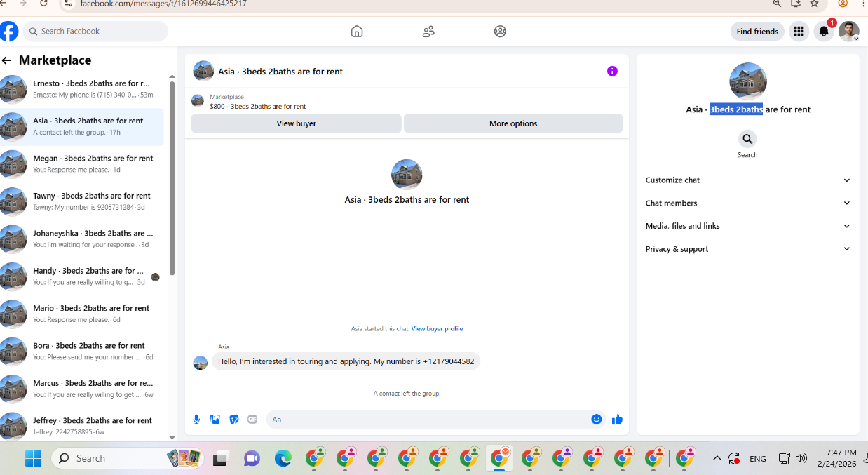
Task: Open the Windows Start menu
Action: (x=33, y=458)
